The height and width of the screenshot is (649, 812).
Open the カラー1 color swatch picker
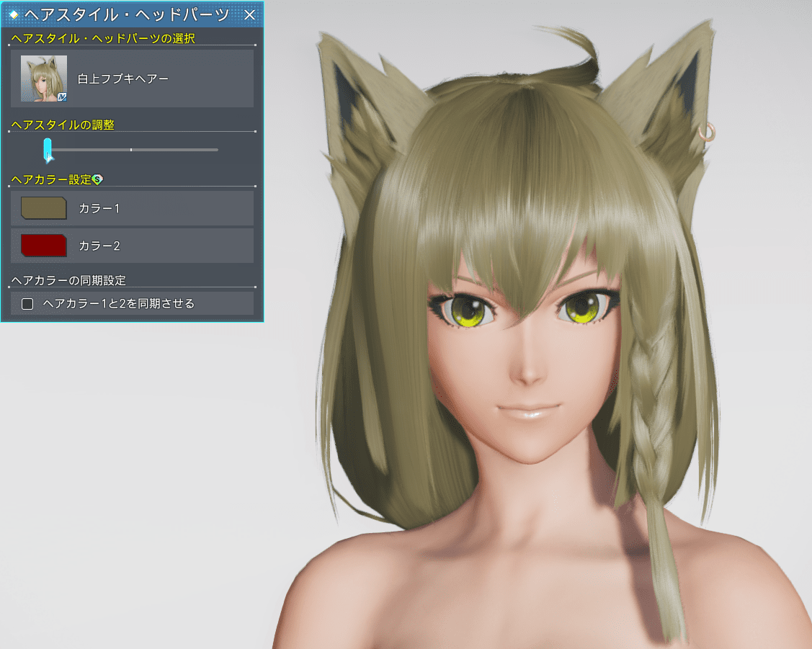click(43, 208)
